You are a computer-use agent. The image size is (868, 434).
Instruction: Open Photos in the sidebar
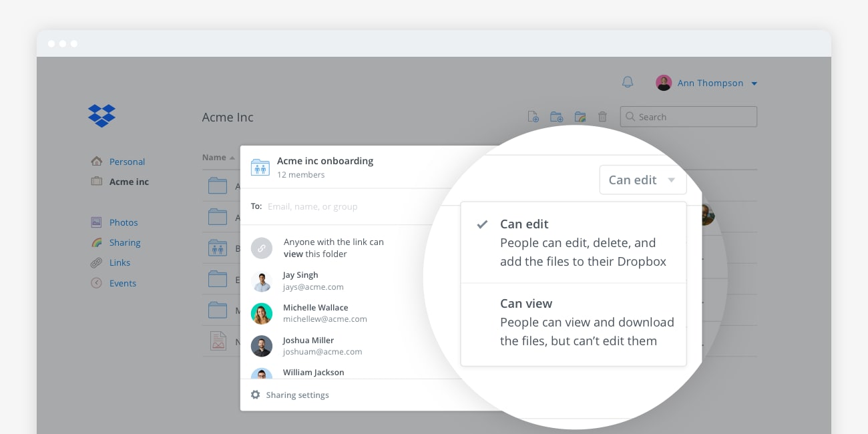(x=124, y=222)
